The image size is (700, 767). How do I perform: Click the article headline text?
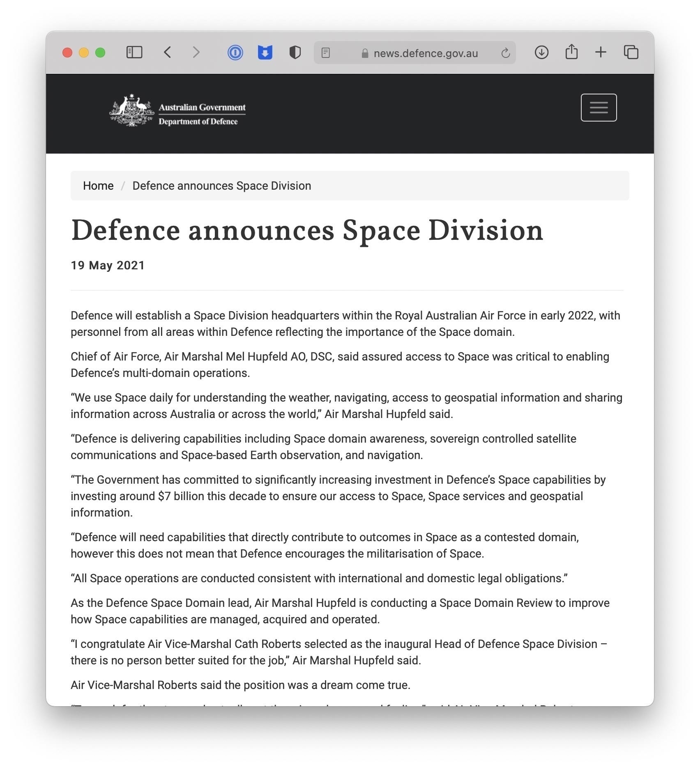(x=307, y=230)
